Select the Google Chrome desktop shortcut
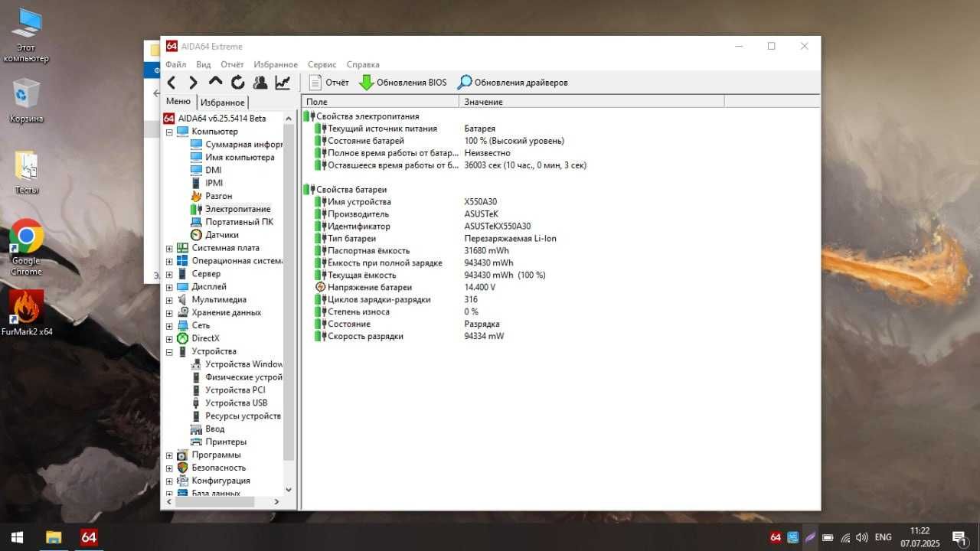This screenshot has width=980, height=551. coord(26,247)
